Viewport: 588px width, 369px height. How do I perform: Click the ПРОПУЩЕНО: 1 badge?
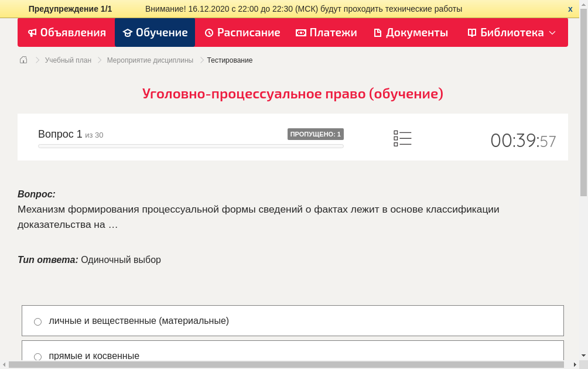(315, 134)
